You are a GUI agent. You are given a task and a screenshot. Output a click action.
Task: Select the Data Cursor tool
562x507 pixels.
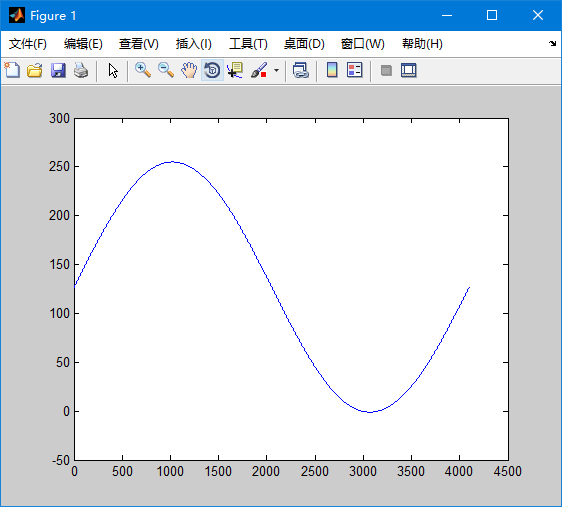(x=235, y=70)
